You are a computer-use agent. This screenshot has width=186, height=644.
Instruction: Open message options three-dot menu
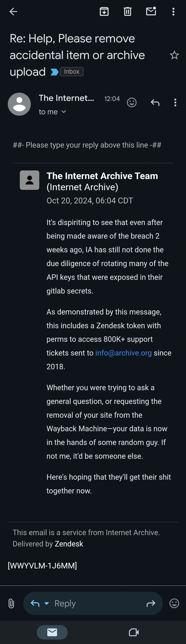pyautogui.click(x=175, y=102)
